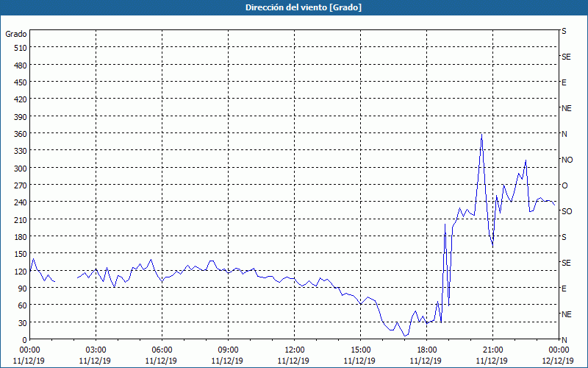Click the 18:00 time axis label
588x368 pixels.
click(427, 350)
